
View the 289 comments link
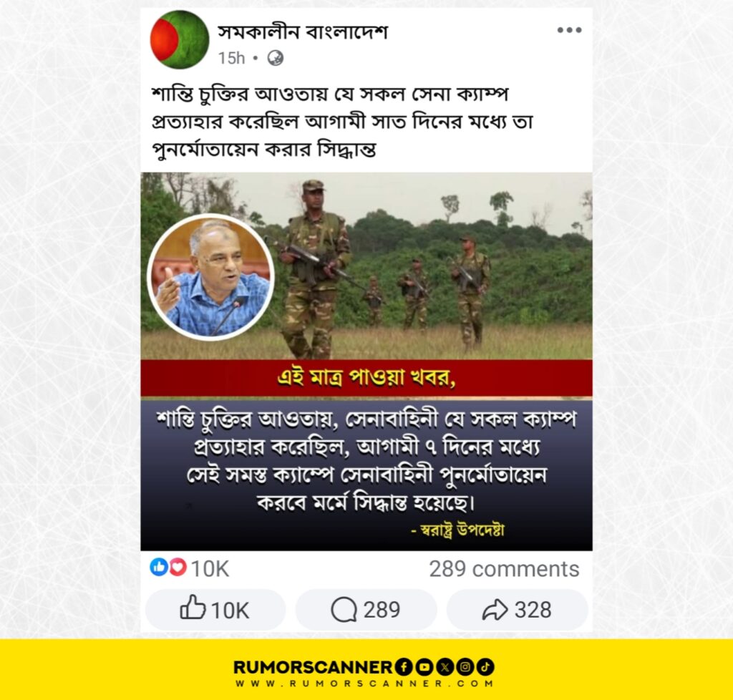coord(504,569)
